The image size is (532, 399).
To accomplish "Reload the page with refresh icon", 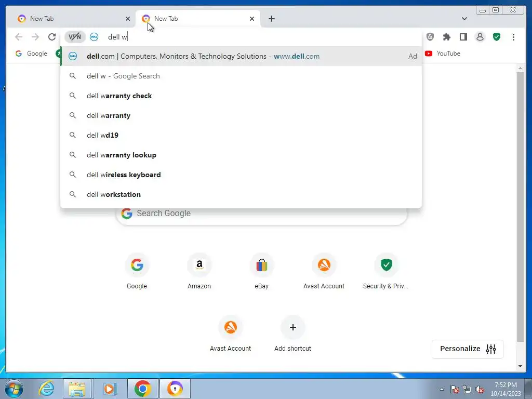I will [x=51, y=37].
